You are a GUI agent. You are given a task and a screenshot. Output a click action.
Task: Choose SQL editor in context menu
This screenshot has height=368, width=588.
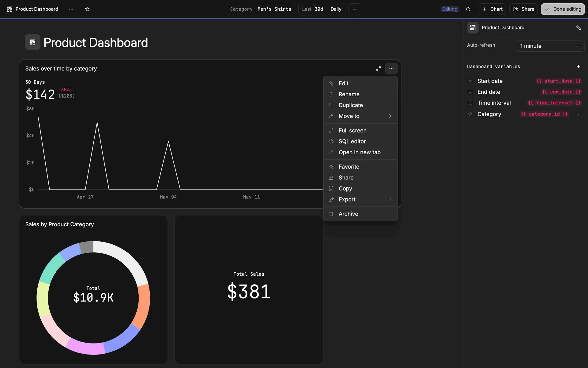[x=352, y=141]
